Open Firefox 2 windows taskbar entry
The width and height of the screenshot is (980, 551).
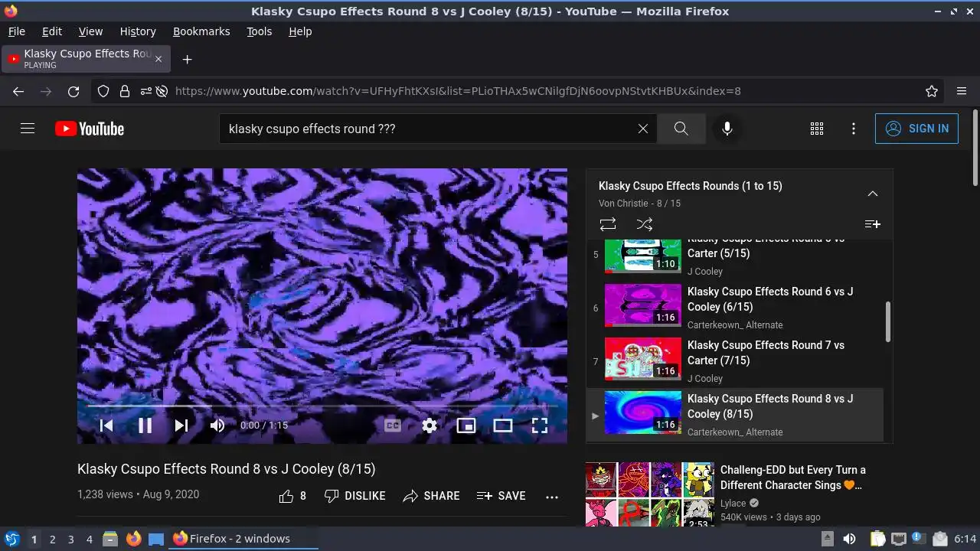coord(243,539)
